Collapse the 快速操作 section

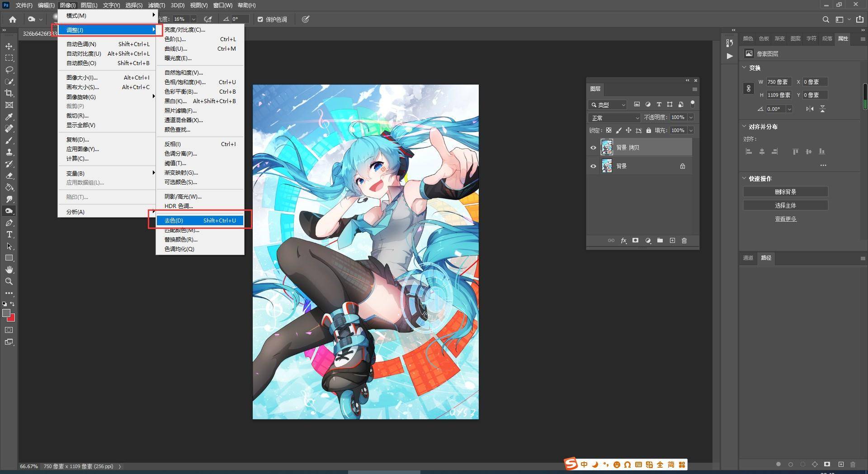coord(744,178)
